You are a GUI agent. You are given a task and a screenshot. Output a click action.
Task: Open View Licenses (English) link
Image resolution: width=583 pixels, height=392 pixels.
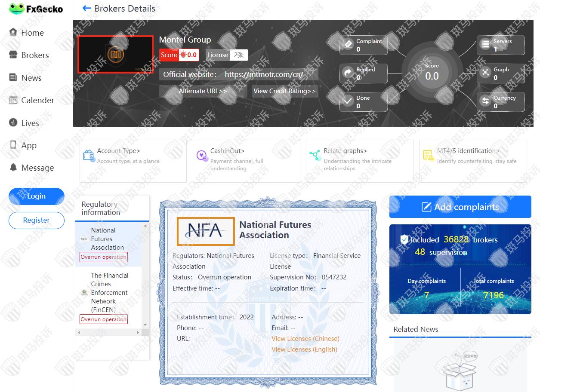[304, 349]
